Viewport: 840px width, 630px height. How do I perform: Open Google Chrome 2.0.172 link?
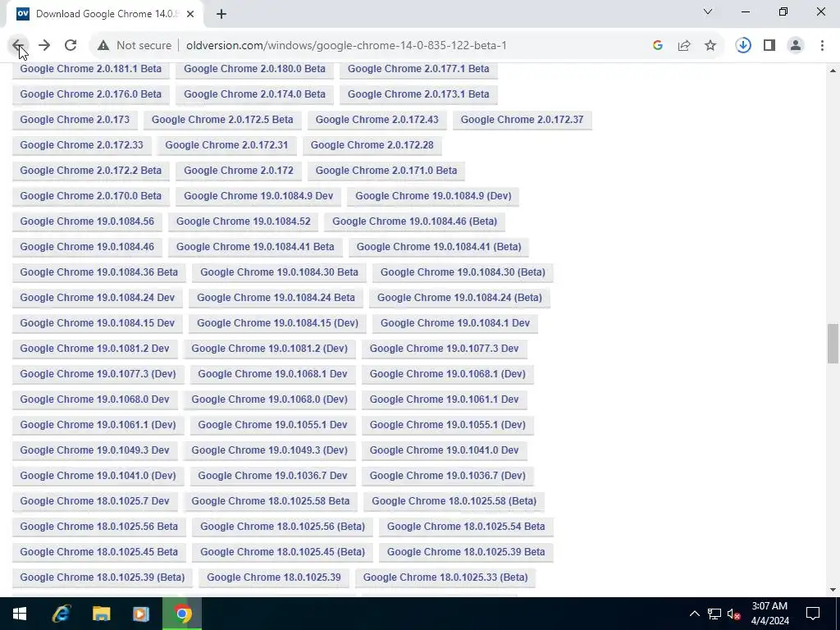(239, 171)
